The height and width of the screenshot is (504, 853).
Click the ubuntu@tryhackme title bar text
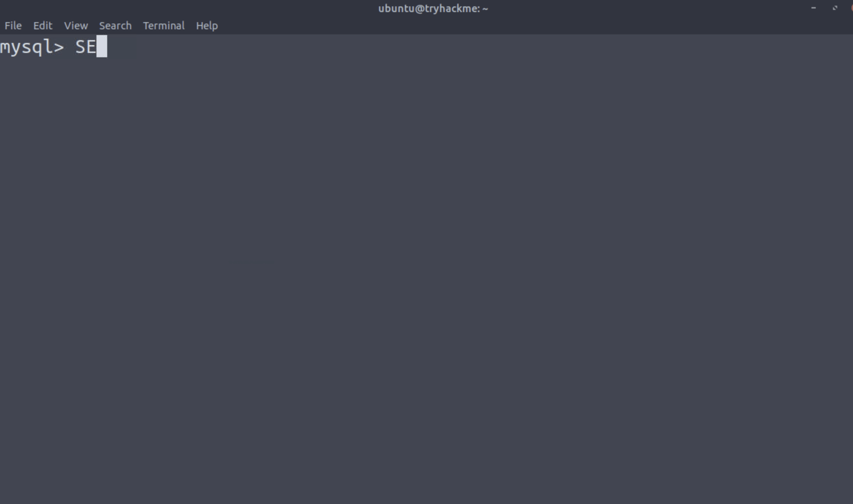coord(433,8)
